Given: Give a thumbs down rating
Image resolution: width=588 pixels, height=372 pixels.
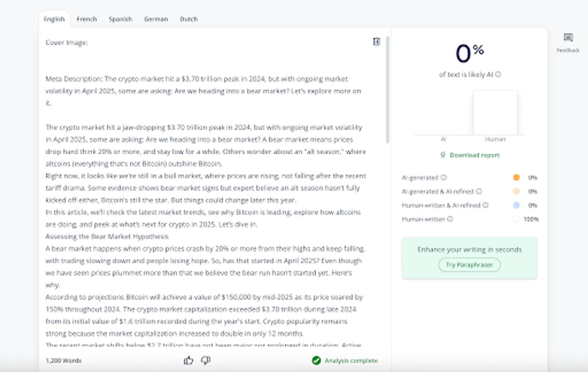Looking at the screenshot, I should click(x=205, y=360).
